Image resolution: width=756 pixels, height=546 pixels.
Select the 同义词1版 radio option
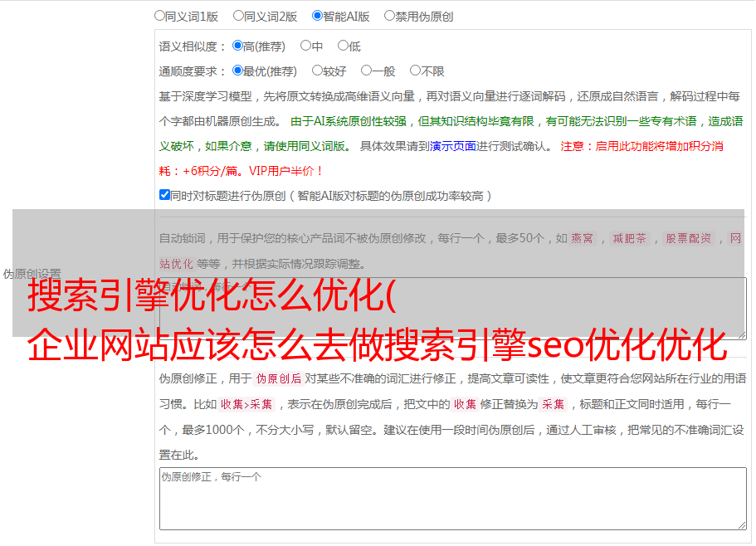point(159,16)
